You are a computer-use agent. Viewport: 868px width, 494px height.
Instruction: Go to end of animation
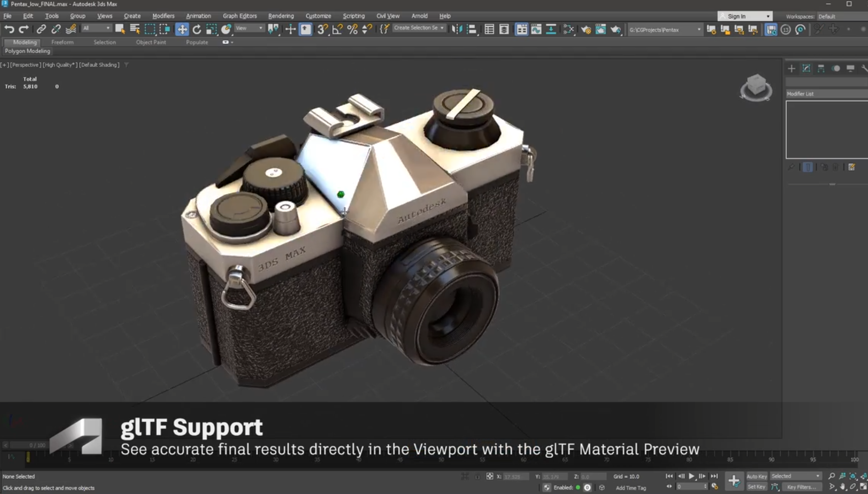[714, 477]
